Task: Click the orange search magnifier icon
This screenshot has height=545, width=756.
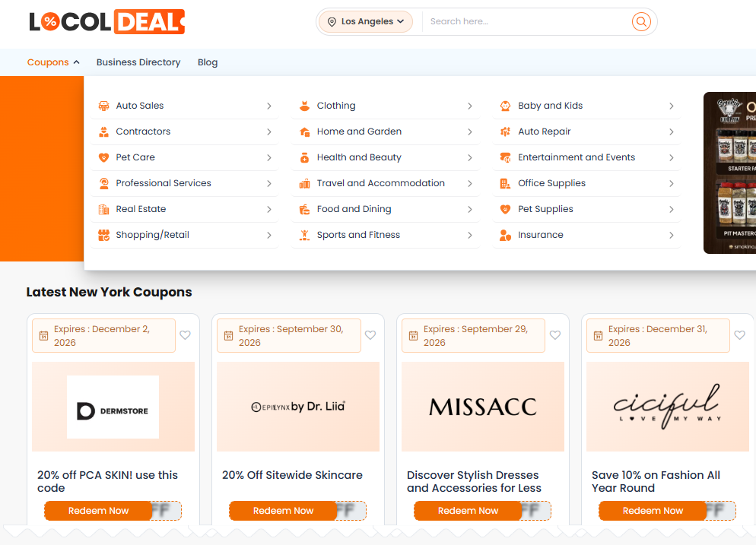Action: [x=640, y=22]
